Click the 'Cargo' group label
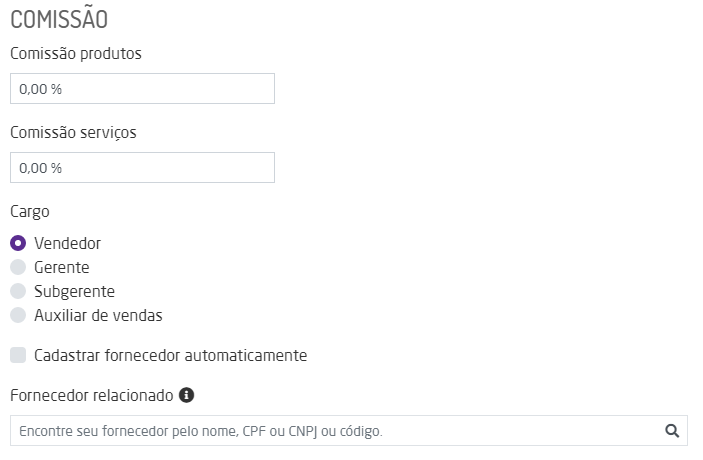 click(x=30, y=211)
